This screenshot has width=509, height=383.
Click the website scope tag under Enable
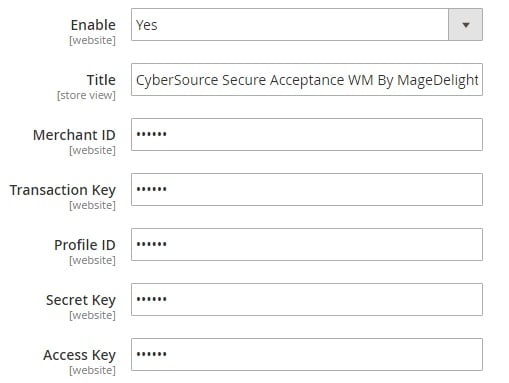tap(92, 40)
